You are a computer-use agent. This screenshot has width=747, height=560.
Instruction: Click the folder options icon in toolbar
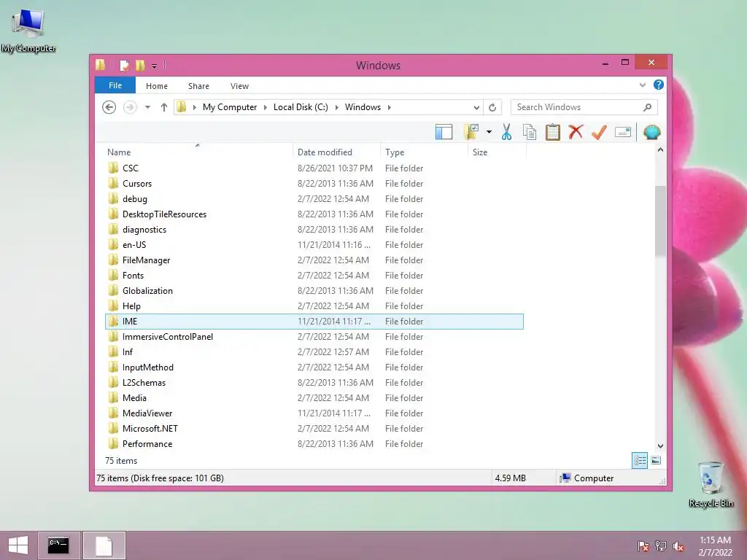pos(471,131)
